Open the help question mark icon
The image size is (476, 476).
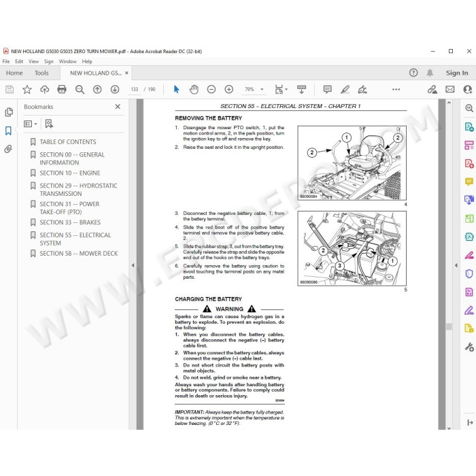413,73
